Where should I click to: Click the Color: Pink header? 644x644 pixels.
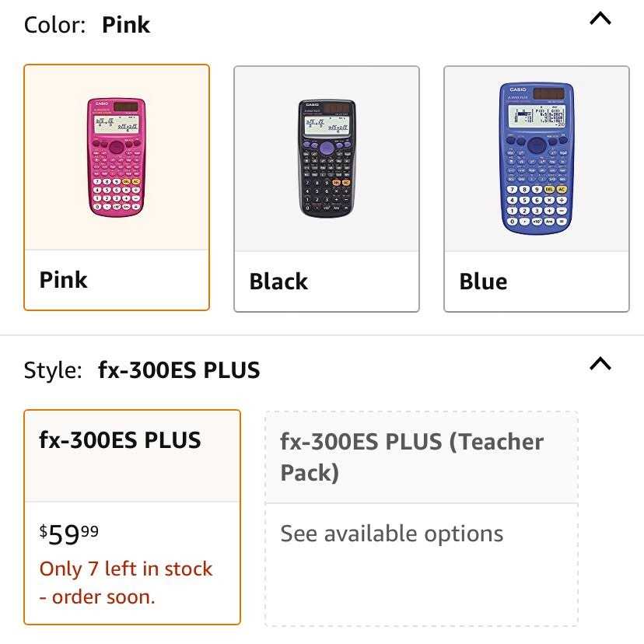tap(87, 25)
